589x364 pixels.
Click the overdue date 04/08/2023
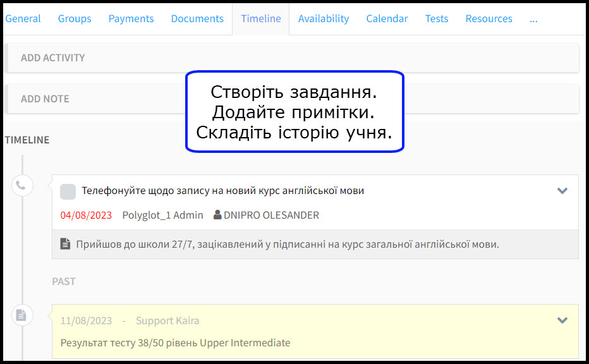[86, 215]
